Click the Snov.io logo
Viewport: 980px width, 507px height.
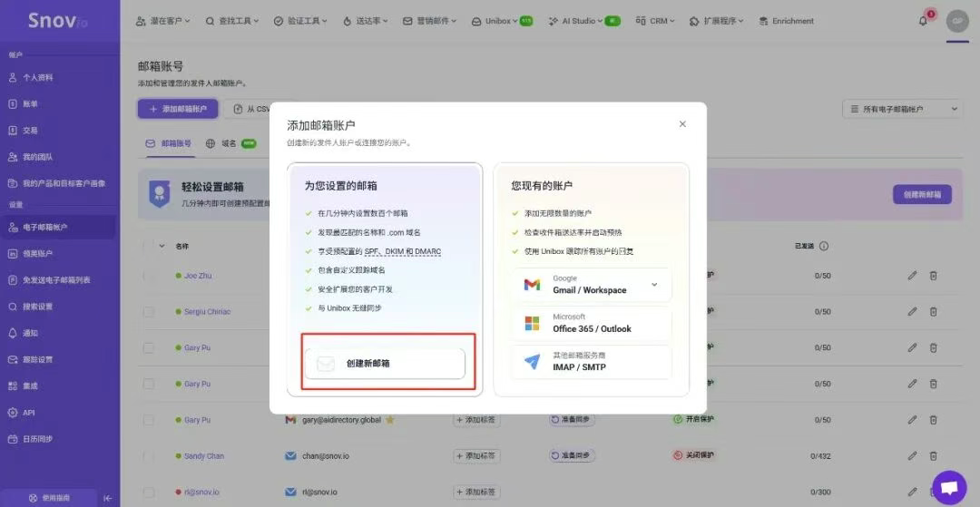57,21
